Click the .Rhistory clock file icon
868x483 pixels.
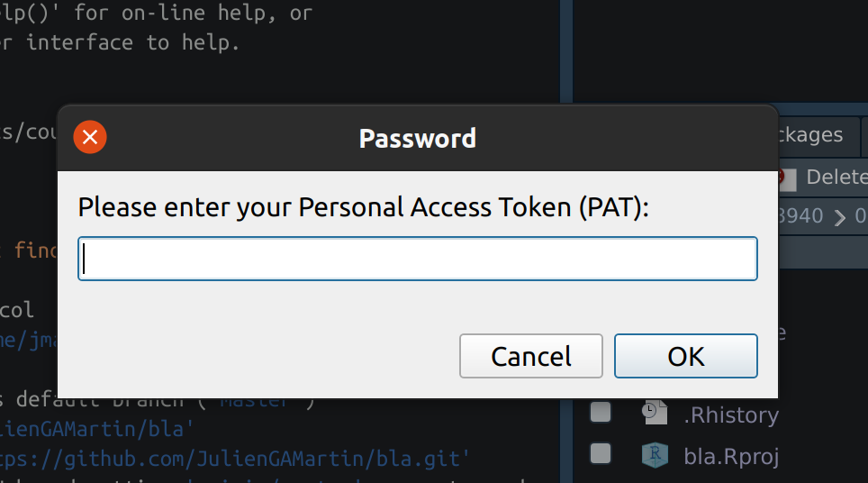[655, 414]
